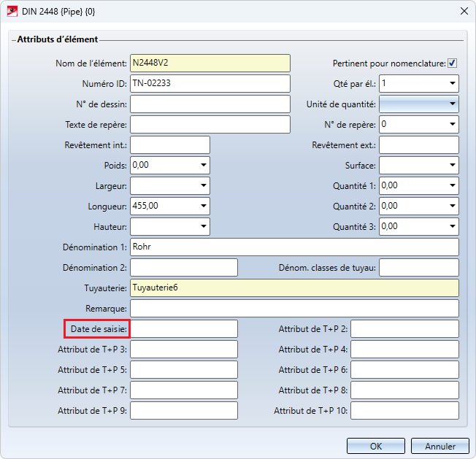Click the Nom de l'élément field
This screenshot has width=476, height=459.
[210, 63]
